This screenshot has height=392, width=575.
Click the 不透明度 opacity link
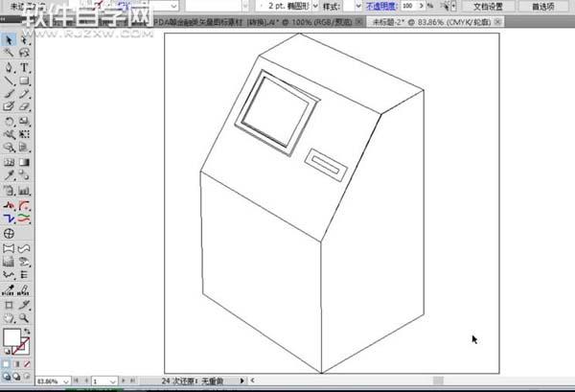pos(381,6)
